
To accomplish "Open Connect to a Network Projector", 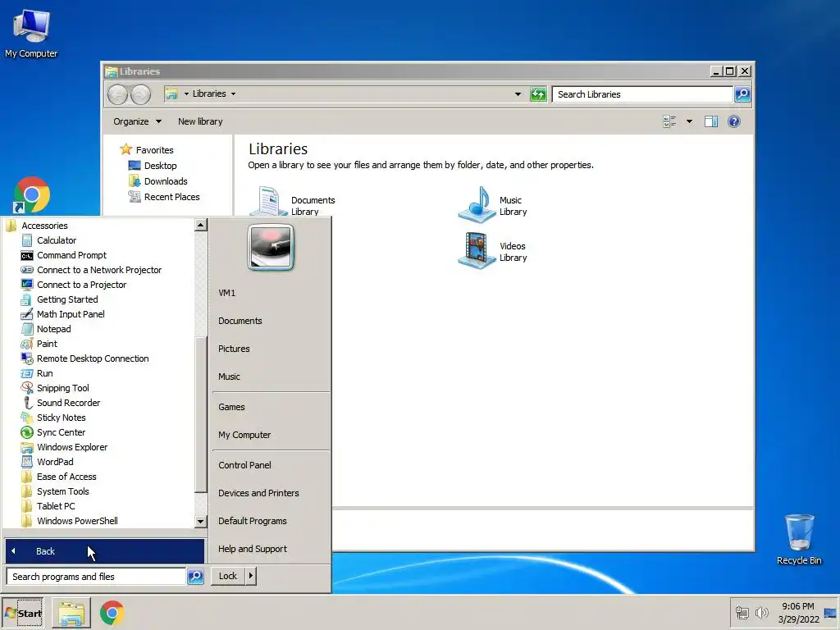I will tap(98, 270).
